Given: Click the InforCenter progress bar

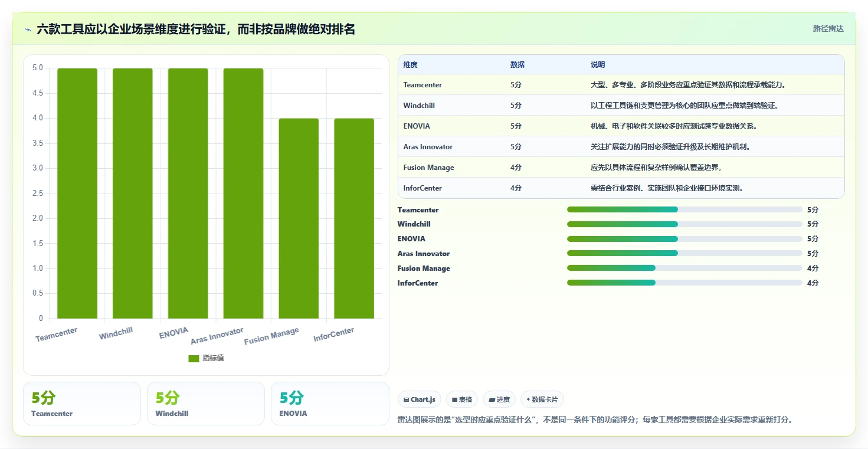Looking at the screenshot, I should (x=684, y=283).
